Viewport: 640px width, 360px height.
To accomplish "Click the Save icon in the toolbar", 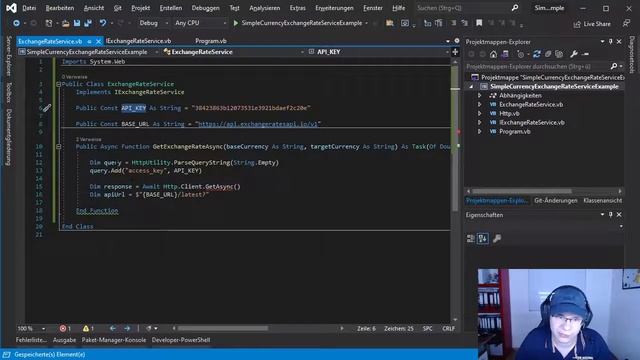I will [77, 23].
